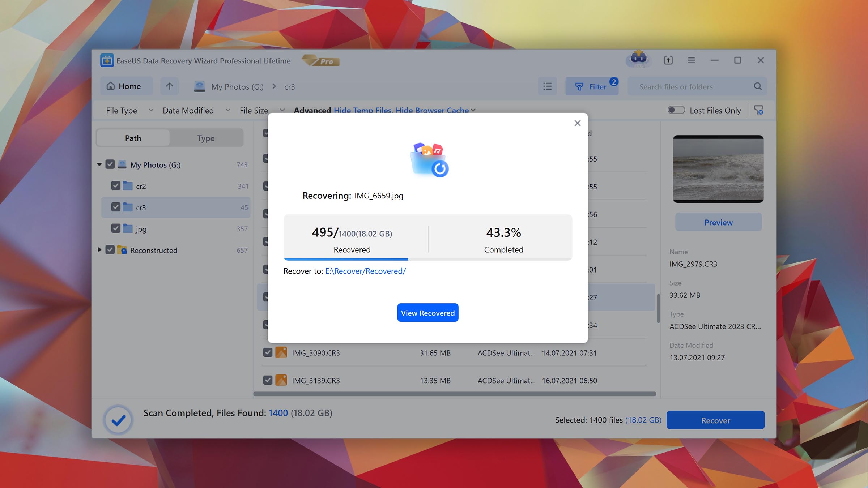Click cr3 in the breadcrumb
Viewport: 868px width, 488px height.
click(x=289, y=87)
